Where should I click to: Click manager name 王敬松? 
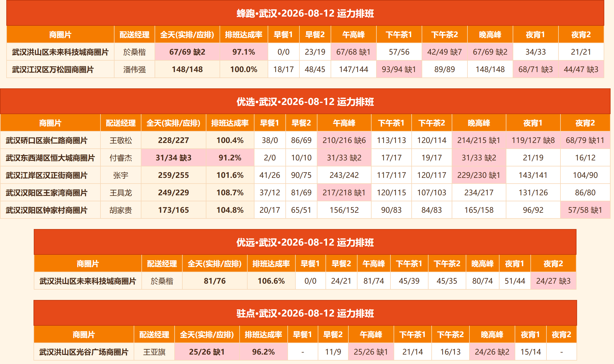pyautogui.click(x=121, y=140)
